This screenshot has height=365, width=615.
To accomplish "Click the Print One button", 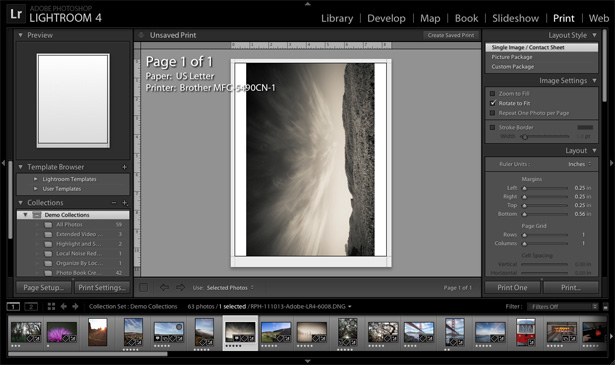I will click(x=512, y=288).
